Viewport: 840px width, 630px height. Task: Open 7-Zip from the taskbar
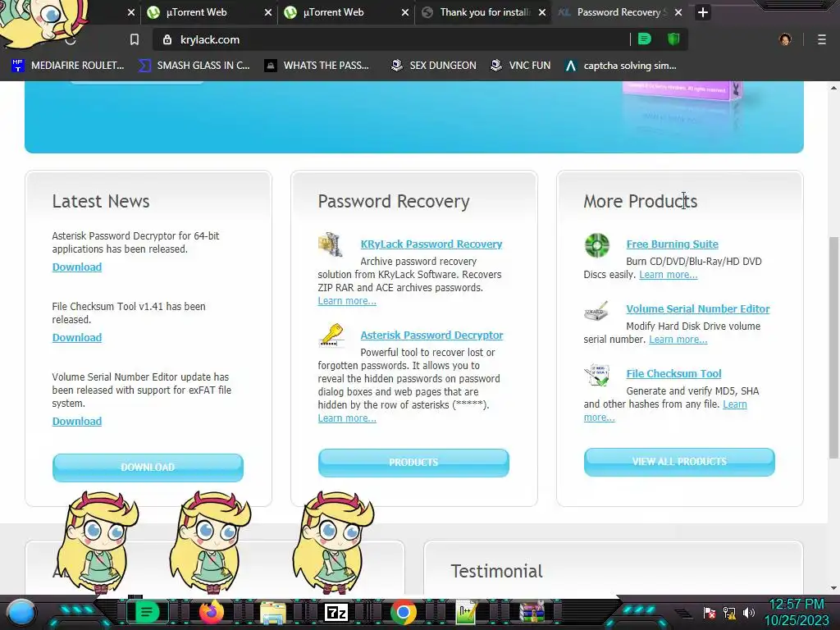point(336,612)
